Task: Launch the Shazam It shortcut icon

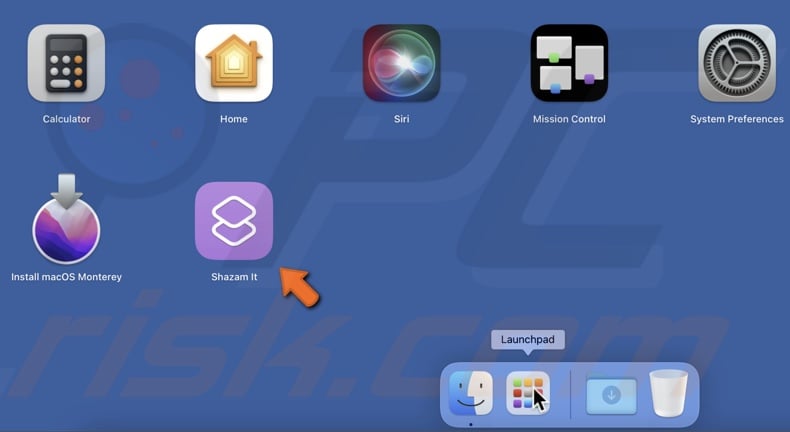Action: click(234, 221)
